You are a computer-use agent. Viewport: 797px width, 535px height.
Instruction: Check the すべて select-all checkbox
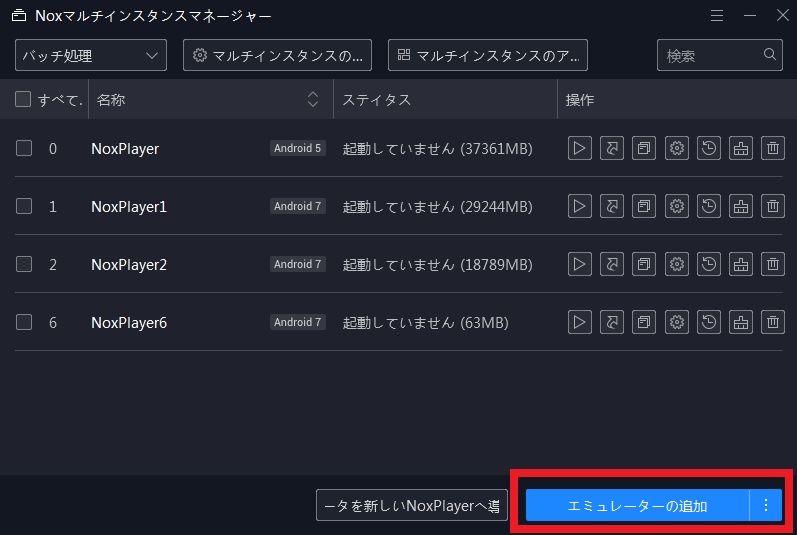pyautogui.click(x=23, y=99)
